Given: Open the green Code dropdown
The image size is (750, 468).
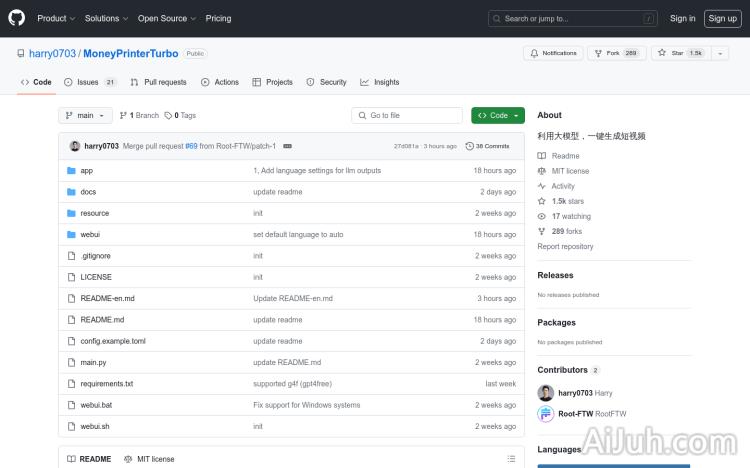Looking at the screenshot, I should [x=498, y=115].
